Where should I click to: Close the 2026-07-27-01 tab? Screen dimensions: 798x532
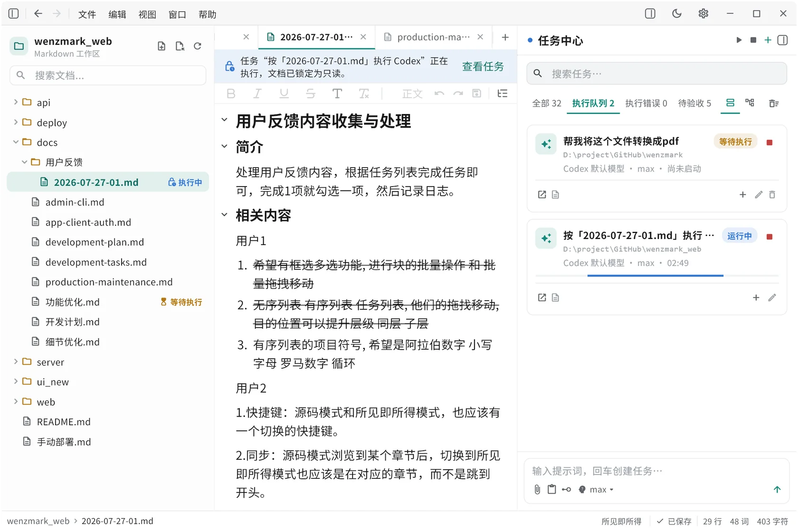[x=363, y=37]
